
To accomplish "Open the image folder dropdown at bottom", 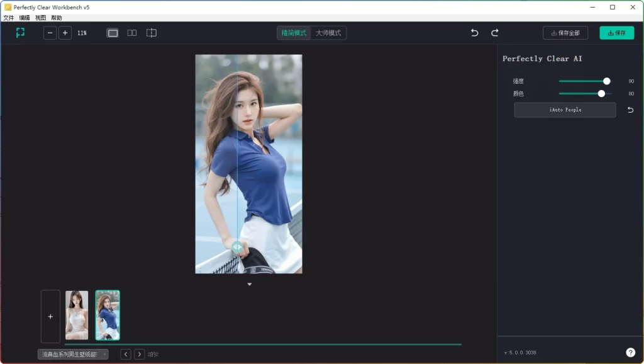I will pos(73,355).
